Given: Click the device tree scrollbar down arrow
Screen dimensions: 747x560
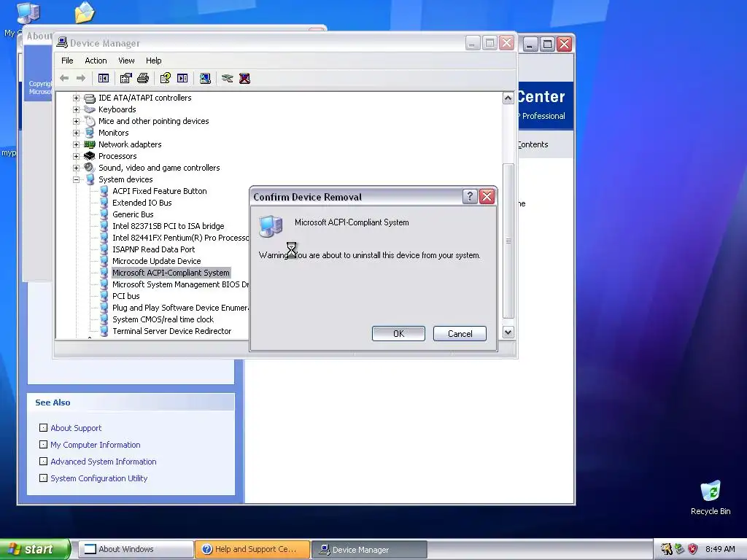Looking at the screenshot, I should (x=508, y=332).
